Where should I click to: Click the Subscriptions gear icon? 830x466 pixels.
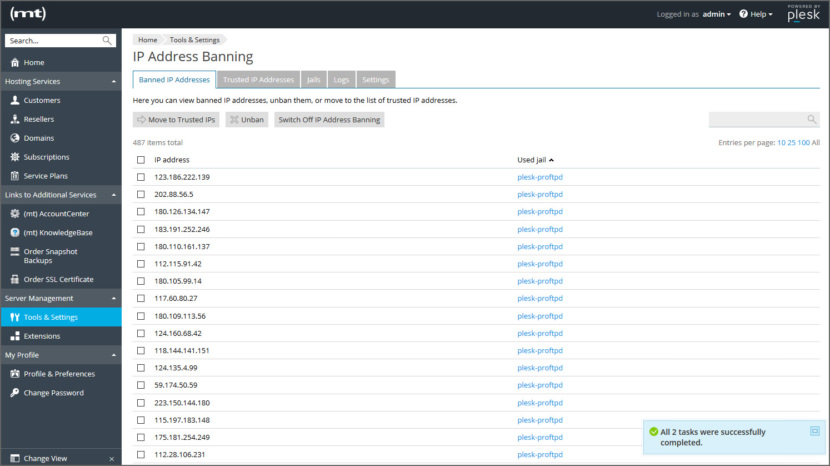click(x=15, y=157)
